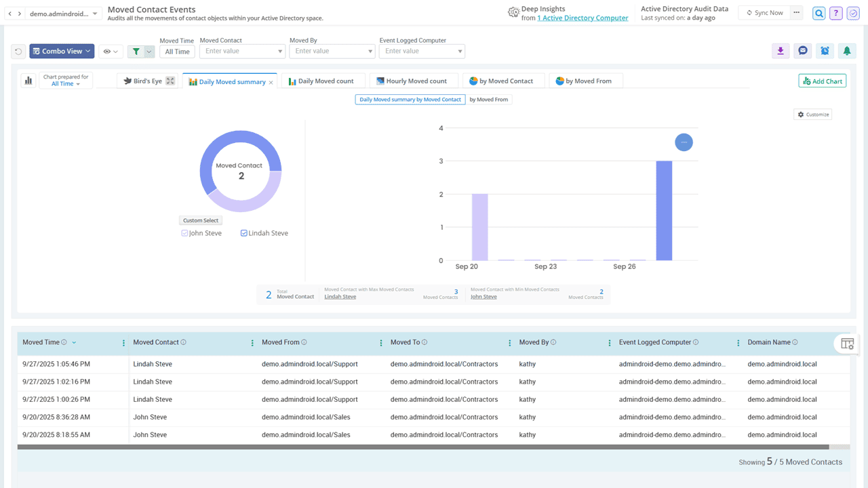Expand the Combo View dropdown
Image resolution: width=868 pixels, height=488 pixels.
coord(62,52)
